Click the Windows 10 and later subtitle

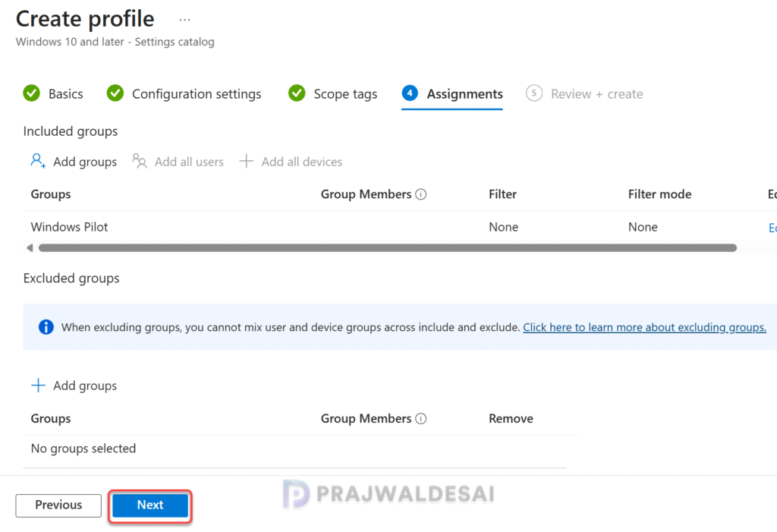(115, 42)
